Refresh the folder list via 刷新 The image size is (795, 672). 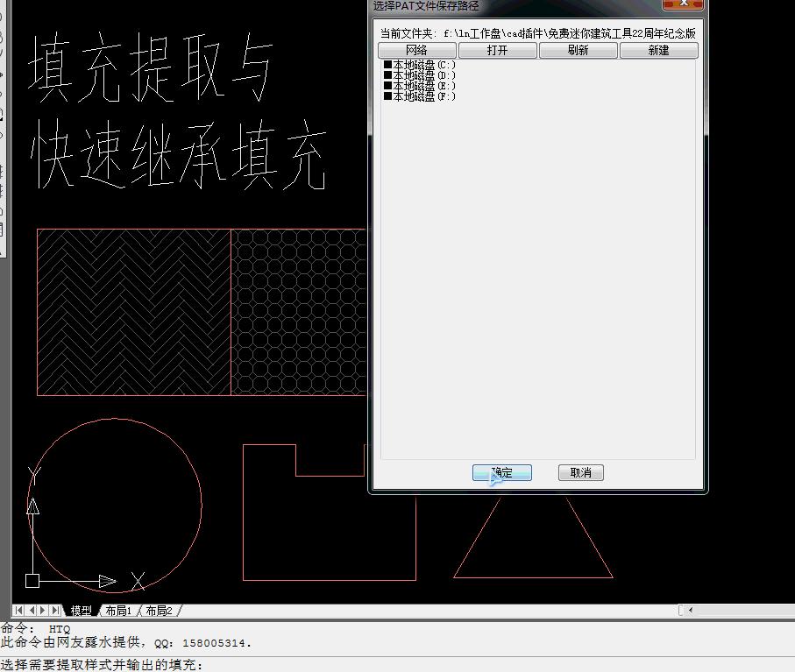tap(579, 49)
